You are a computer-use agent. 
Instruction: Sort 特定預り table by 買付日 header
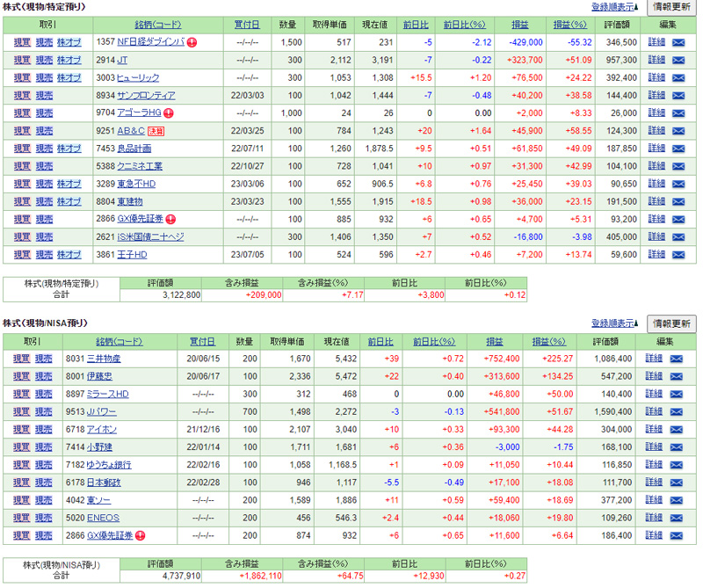pos(247,25)
